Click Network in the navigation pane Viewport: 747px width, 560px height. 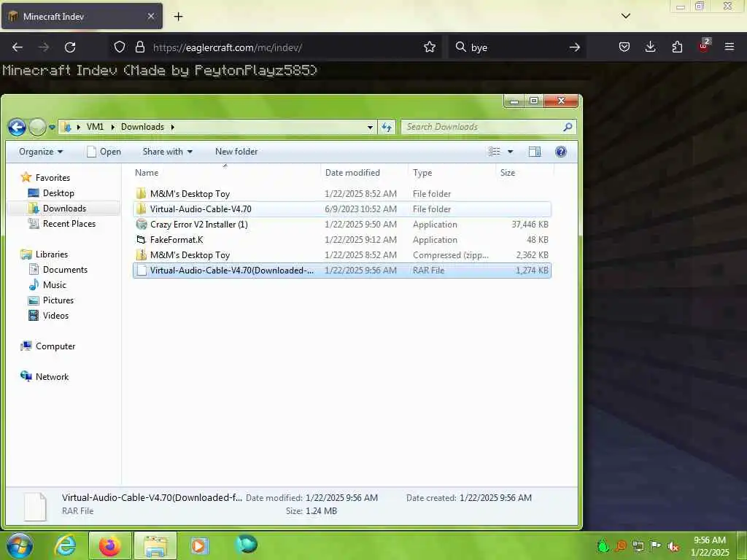44,377
